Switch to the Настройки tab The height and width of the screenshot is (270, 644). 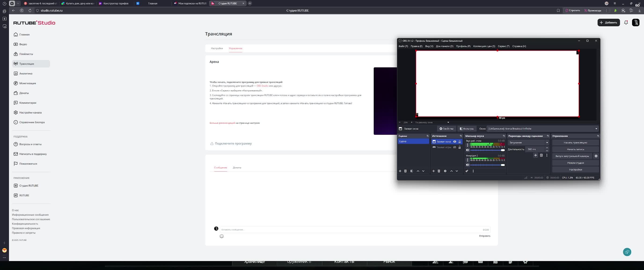pos(217,48)
